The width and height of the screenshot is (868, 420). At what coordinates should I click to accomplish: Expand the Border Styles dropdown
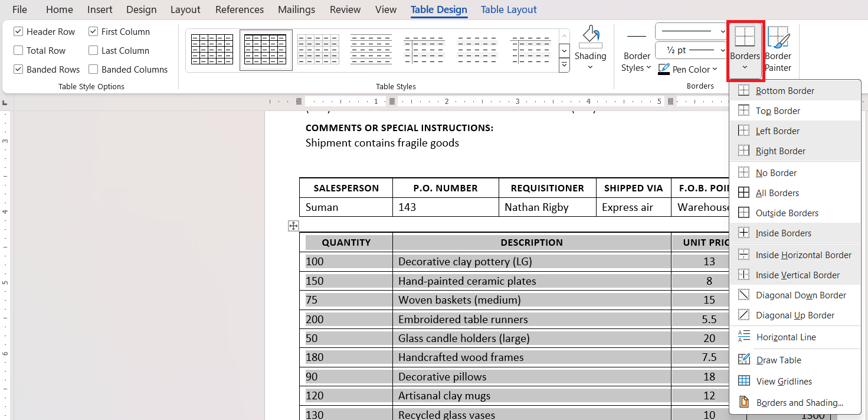(648, 68)
